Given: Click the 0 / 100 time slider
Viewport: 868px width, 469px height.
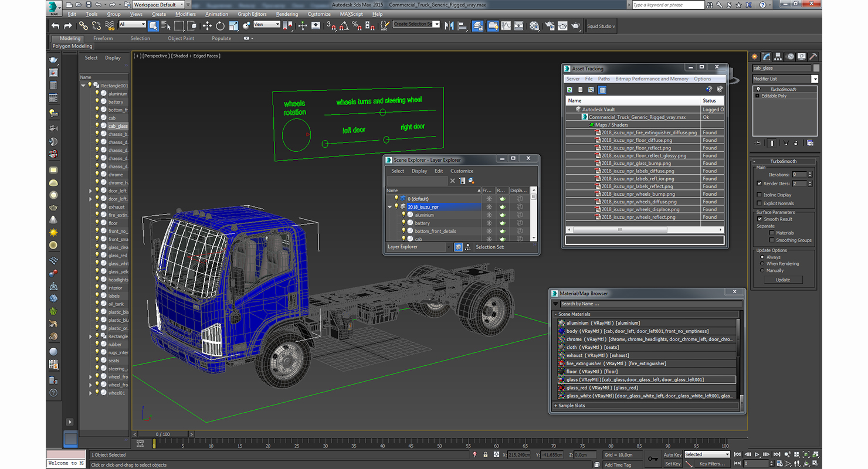Looking at the screenshot, I should (163, 434).
